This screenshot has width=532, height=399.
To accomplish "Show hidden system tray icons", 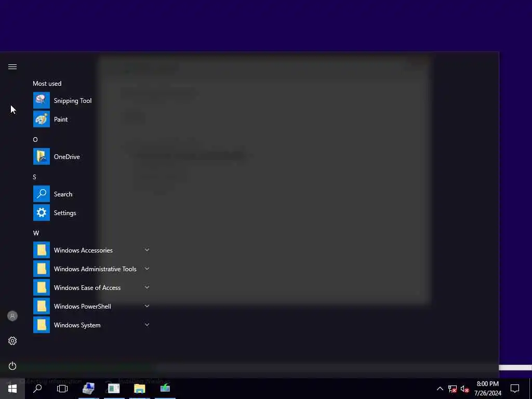I will [440, 389].
